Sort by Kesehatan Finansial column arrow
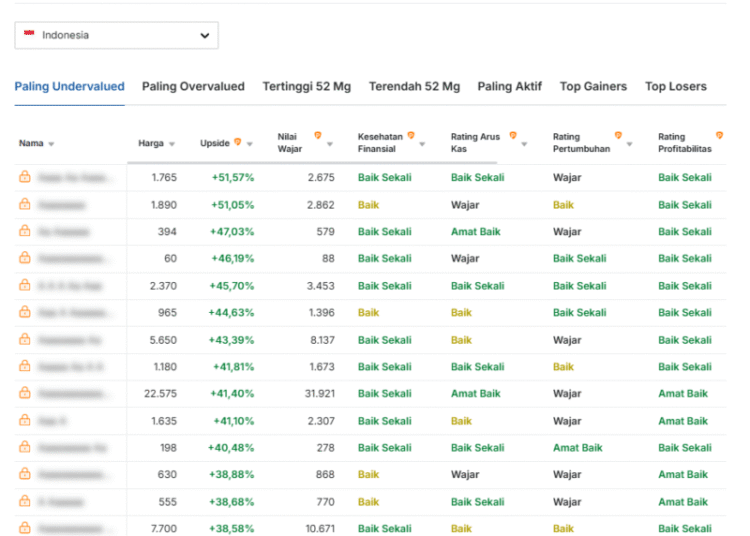 pos(422,144)
